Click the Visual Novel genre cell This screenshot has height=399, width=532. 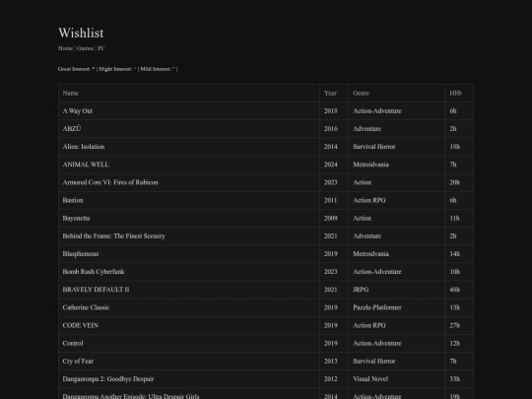click(370, 379)
